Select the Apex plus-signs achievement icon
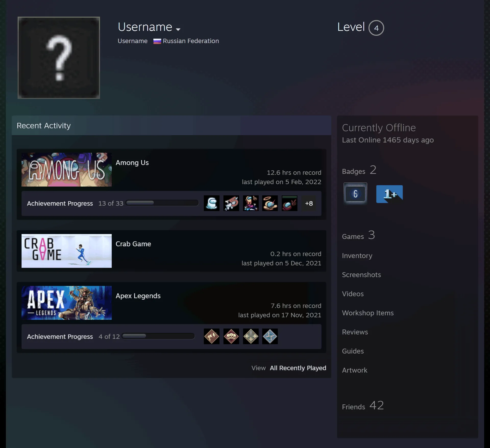 click(x=251, y=336)
